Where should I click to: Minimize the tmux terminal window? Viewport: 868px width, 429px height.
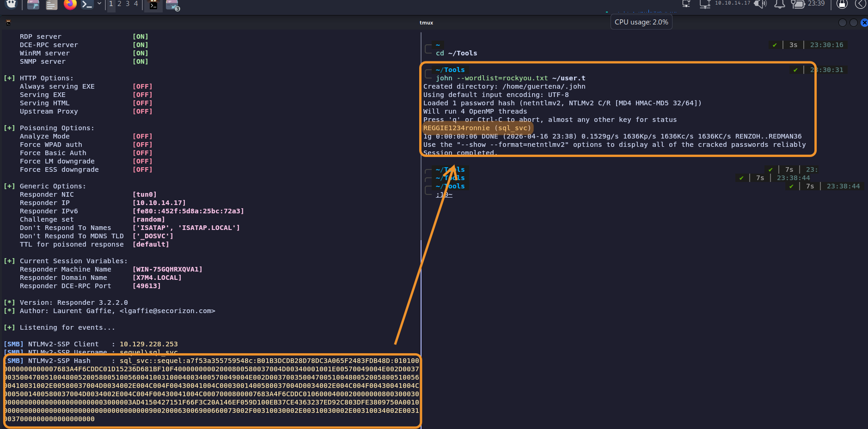tap(843, 23)
